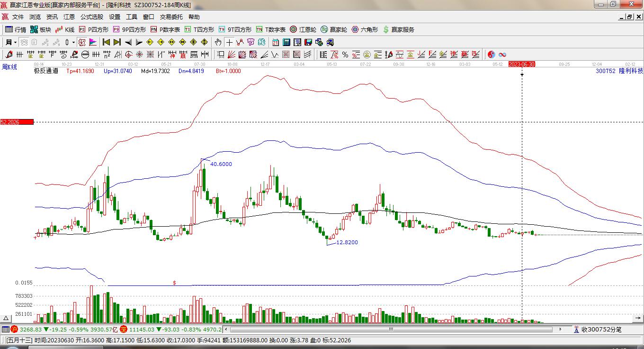Click the blue infinity symbol icon
Screen dimensions: 644x349
tap(502, 55)
